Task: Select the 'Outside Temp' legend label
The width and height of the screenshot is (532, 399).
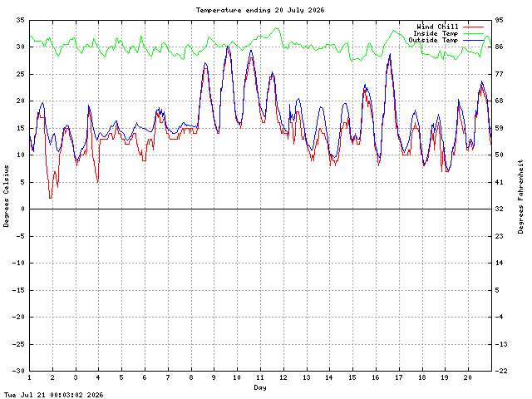Action: pos(433,40)
